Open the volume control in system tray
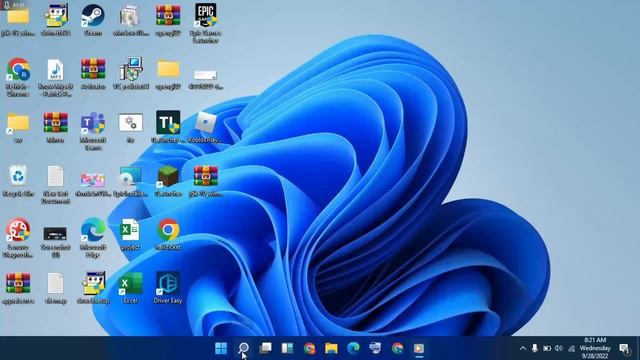This screenshot has width=640, height=360. [x=559, y=348]
